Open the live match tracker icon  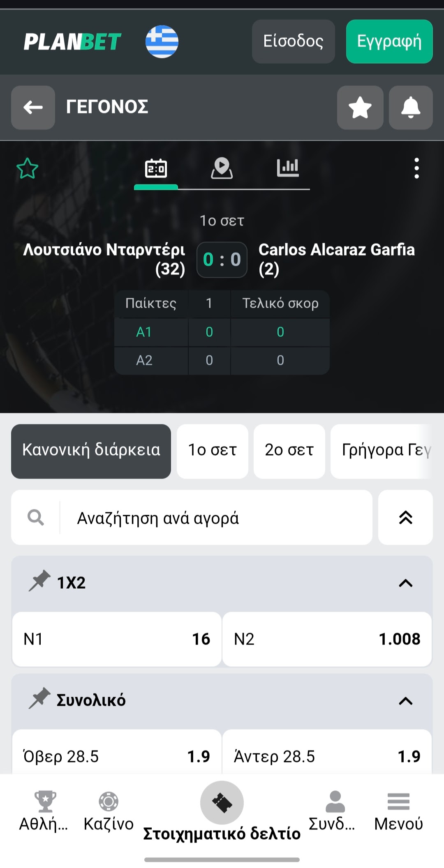(222, 168)
